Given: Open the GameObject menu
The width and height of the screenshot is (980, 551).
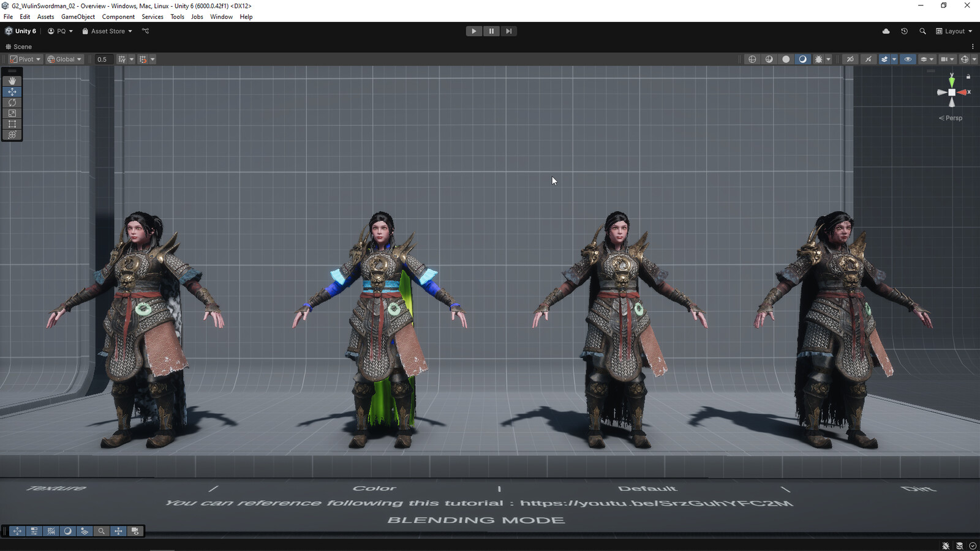Looking at the screenshot, I should click(78, 17).
